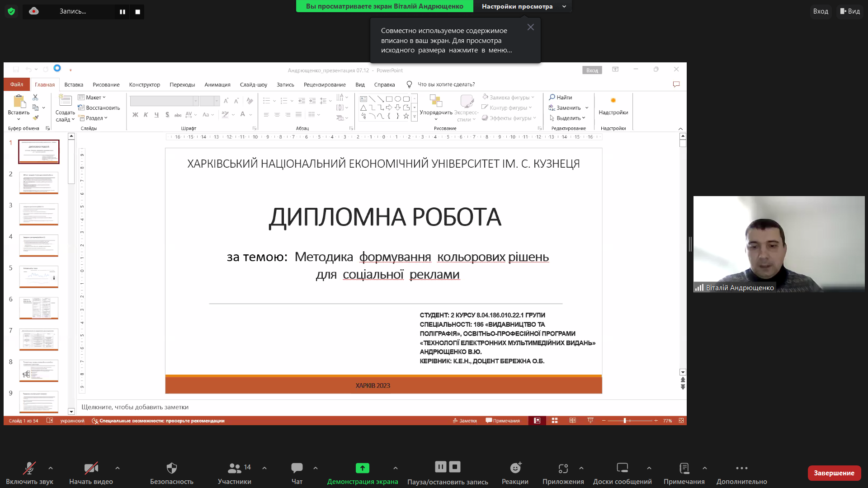Click the font color A icon

pyautogui.click(x=243, y=114)
